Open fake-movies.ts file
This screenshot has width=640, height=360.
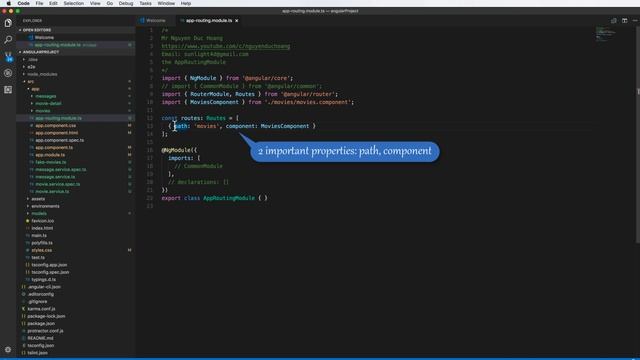51,162
